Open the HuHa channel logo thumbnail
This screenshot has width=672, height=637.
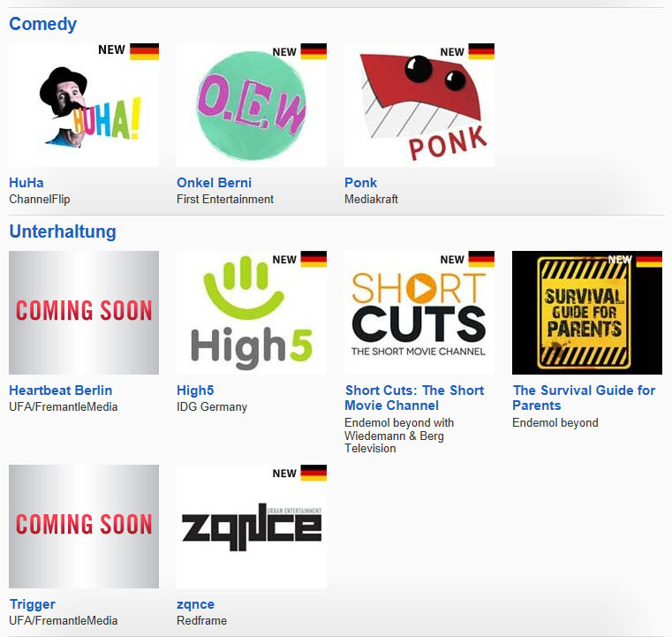tap(84, 104)
